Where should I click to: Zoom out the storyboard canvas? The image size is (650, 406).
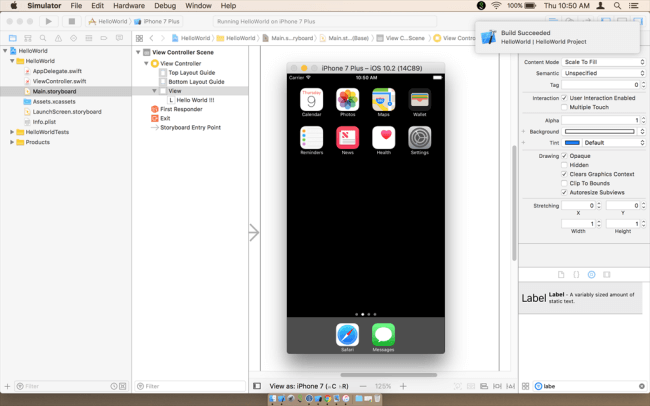(363, 386)
